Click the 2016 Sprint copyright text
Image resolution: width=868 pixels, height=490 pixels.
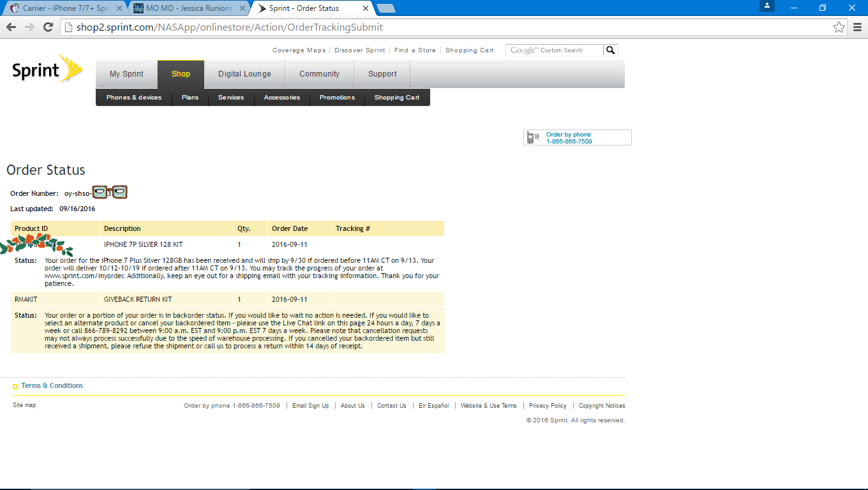point(576,420)
